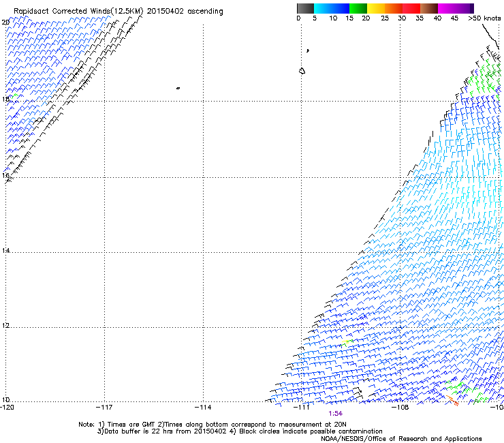Click the 12 latitude axis label

(x=5, y=326)
